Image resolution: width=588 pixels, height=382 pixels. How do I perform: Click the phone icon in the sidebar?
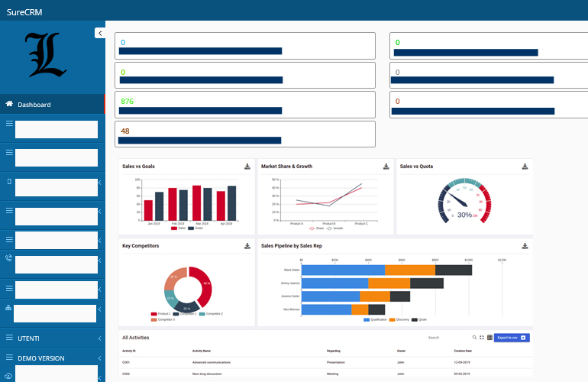(x=9, y=258)
